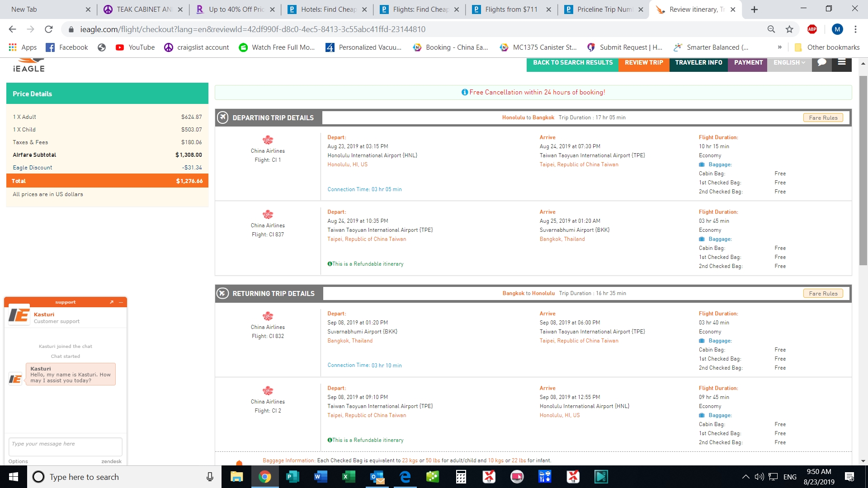Open craigslist account bookmark
Image resolution: width=868 pixels, height=488 pixels.
coord(197,47)
